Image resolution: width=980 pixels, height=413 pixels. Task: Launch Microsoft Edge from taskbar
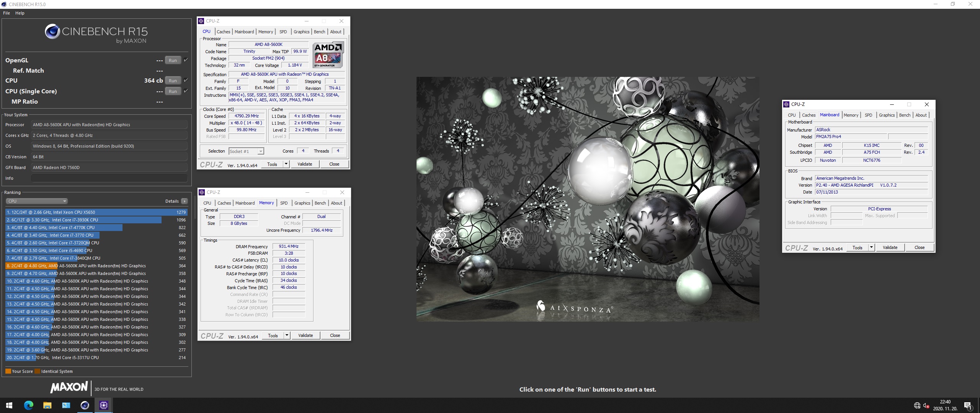coord(29,405)
